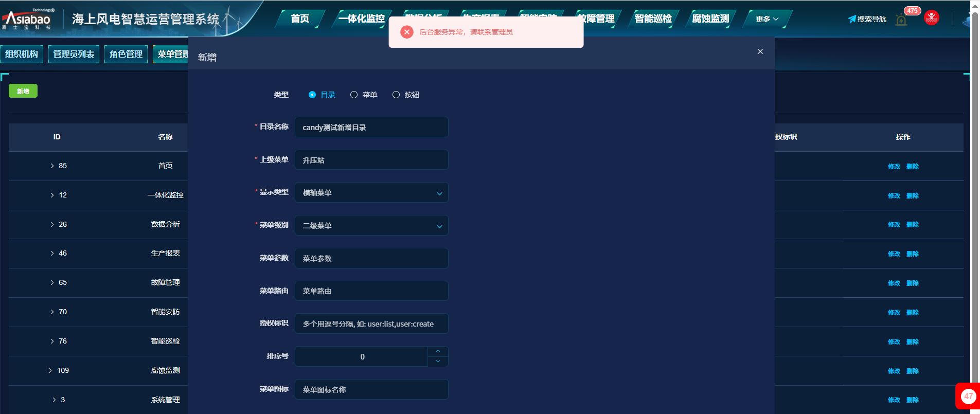This screenshot has height=414, width=980.
Task: Increase the 排序号 value with up arrow
Action: [438, 351]
